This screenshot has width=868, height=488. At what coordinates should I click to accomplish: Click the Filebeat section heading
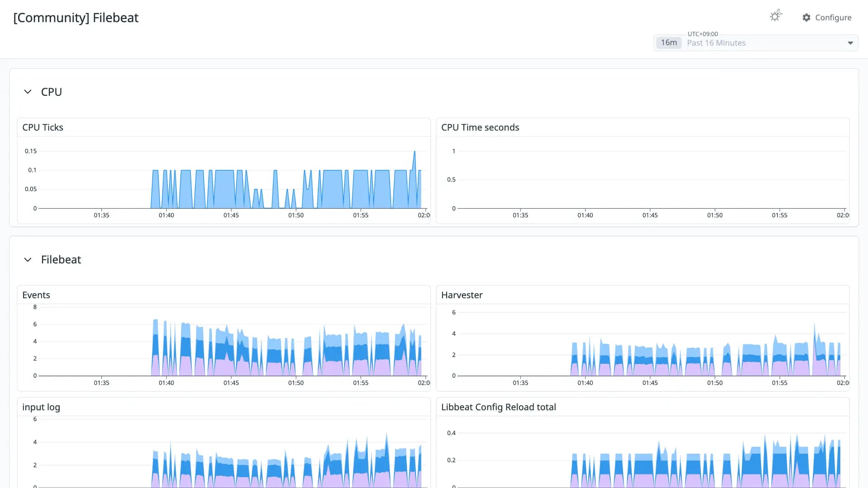pyautogui.click(x=61, y=260)
